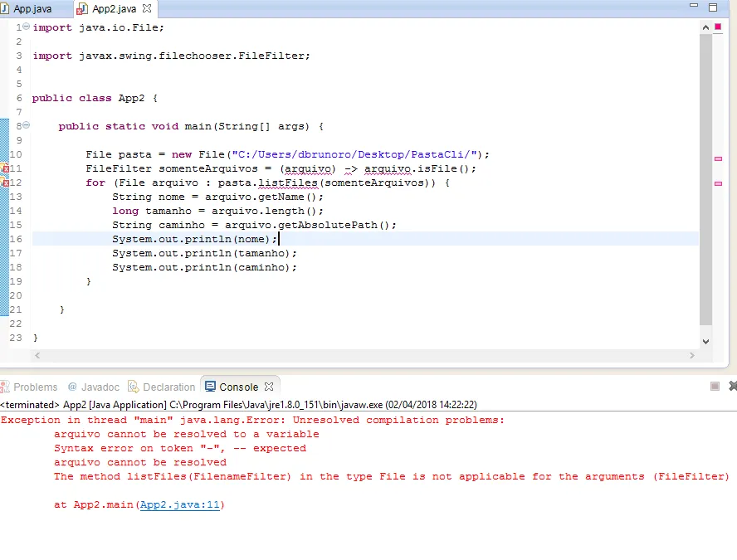Click 'arquivo cannot be resolved to a variable' message
This screenshot has width=737, height=560.
[x=187, y=434]
